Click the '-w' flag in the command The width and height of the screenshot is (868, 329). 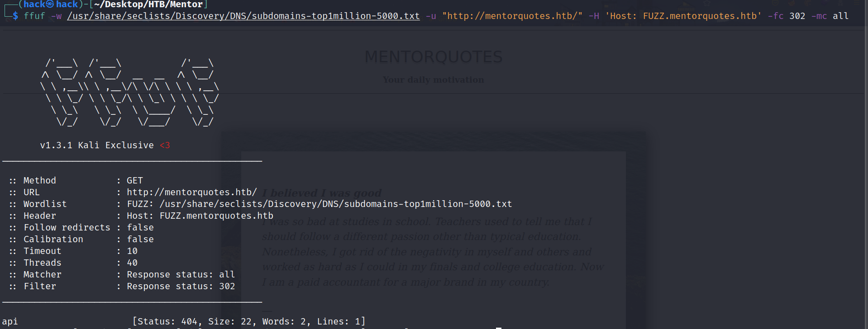(56, 16)
